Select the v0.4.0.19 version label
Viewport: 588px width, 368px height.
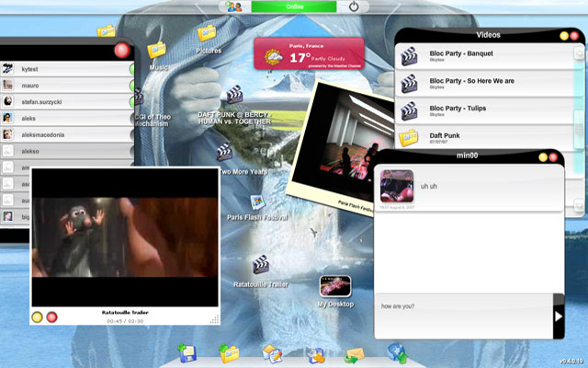572,362
